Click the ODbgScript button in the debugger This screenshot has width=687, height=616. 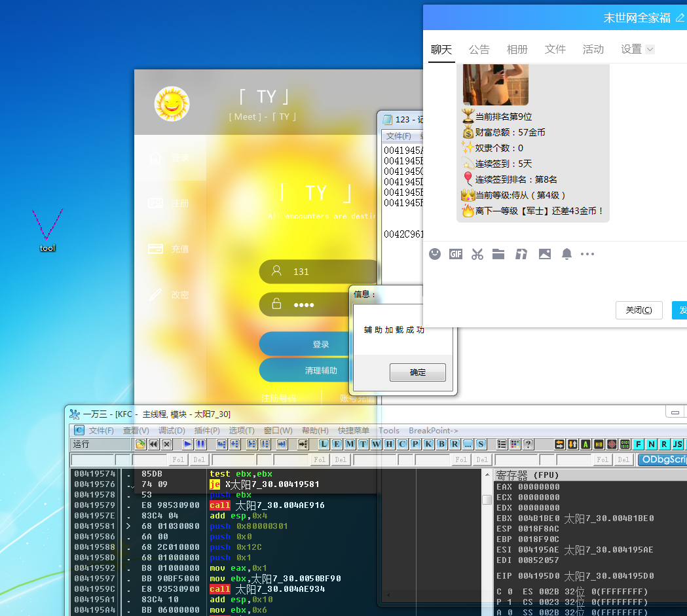point(663,460)
